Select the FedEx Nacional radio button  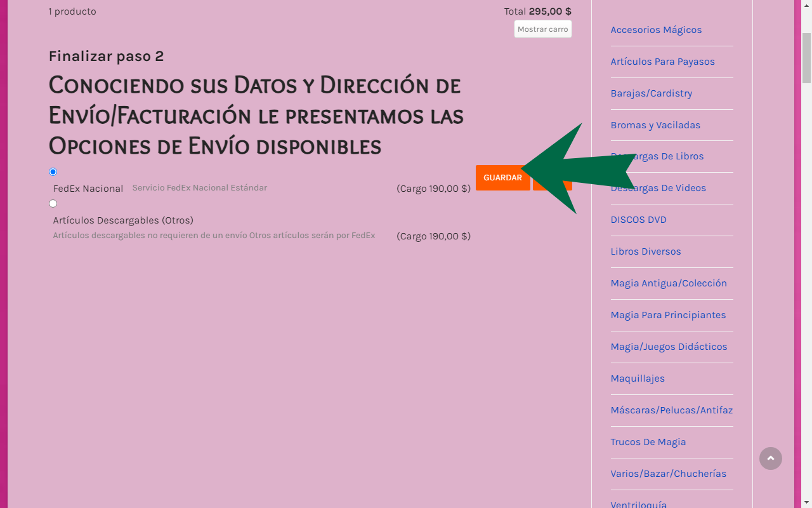point(53,172)
